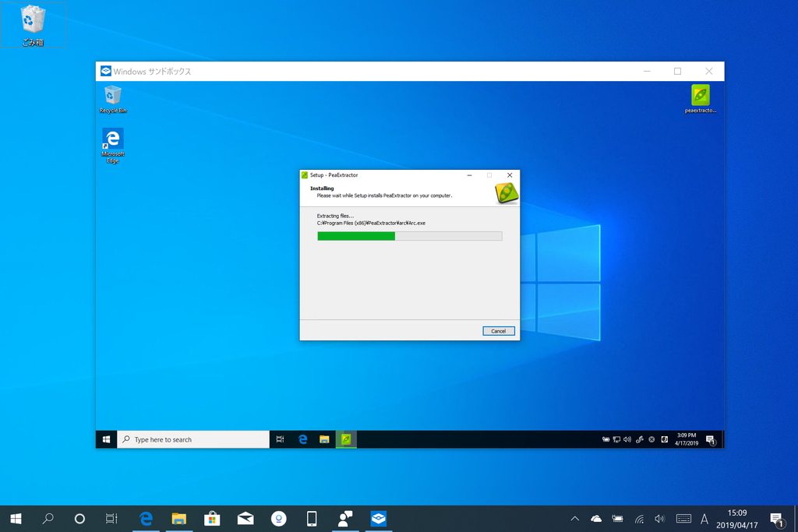Click the Windows Sandbox icon on the host taskbar

pos(377,518)
